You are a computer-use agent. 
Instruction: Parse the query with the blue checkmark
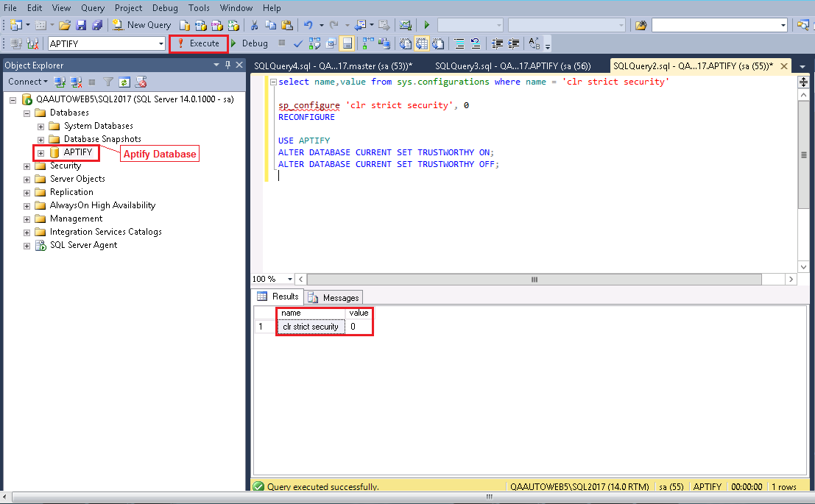click(x=298, y=43)
